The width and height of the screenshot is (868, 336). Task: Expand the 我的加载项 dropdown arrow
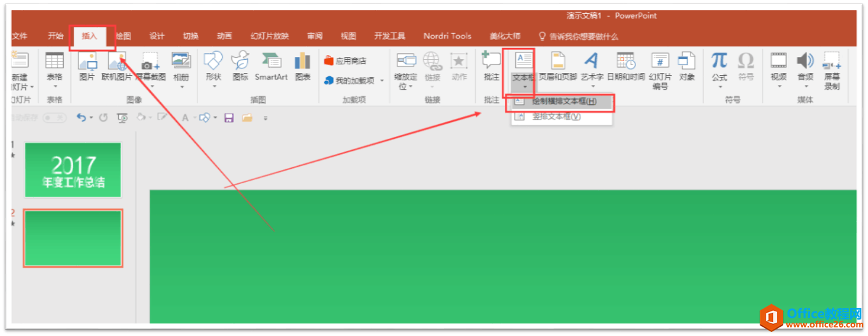(x=382, y=81)
